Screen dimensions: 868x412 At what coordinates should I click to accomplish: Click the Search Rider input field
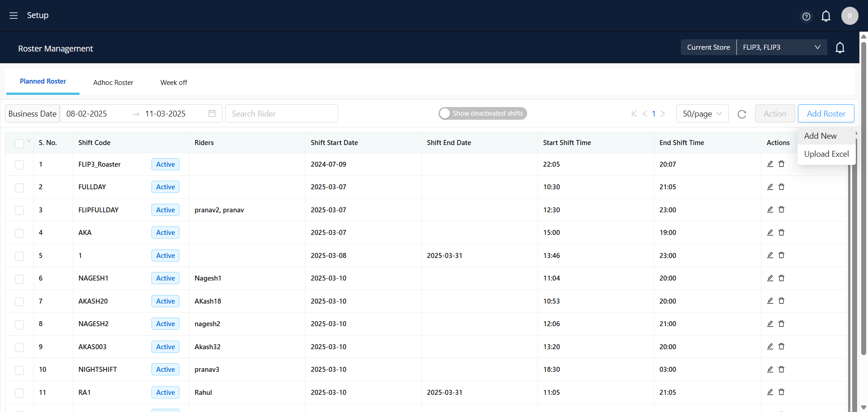281,113
